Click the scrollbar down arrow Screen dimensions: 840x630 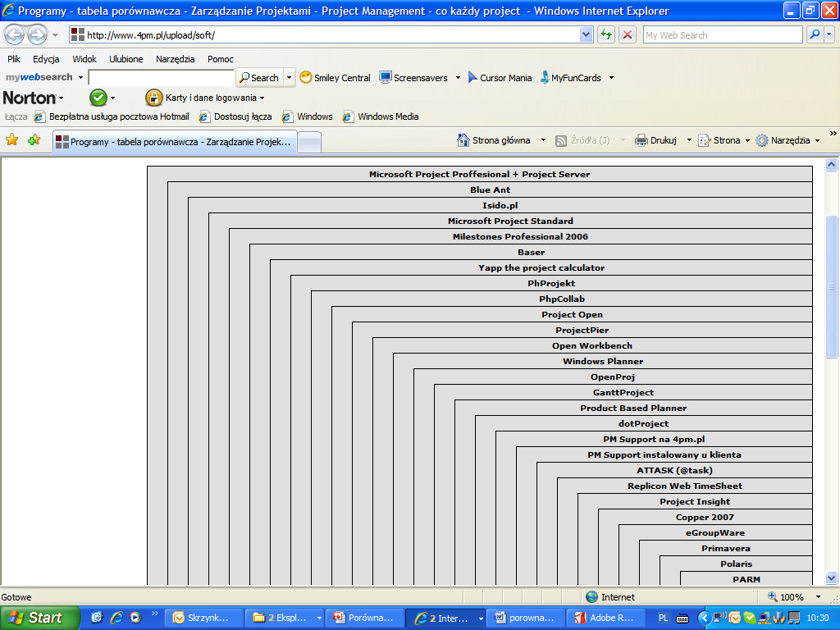coord(831,578)
